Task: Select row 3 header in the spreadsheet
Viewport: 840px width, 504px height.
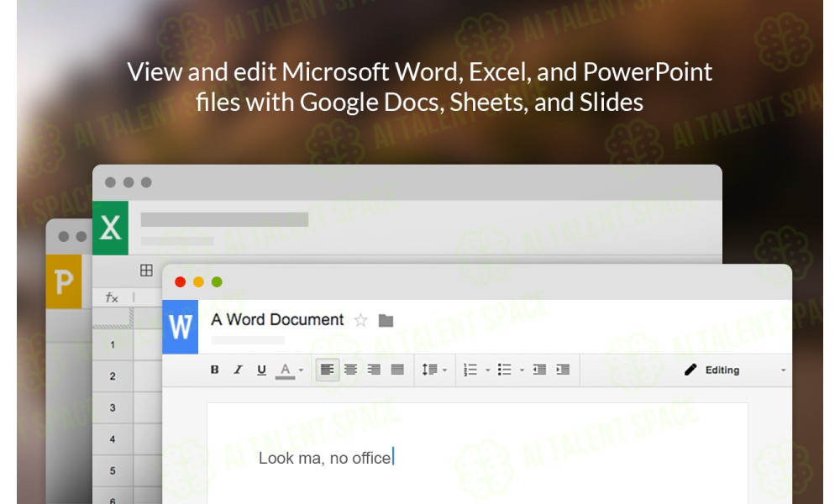Action: point(113,407)
